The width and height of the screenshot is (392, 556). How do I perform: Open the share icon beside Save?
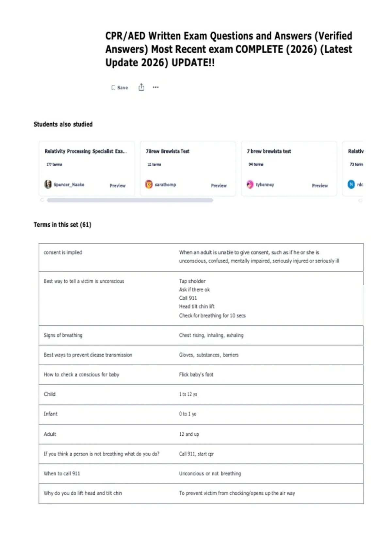[x=141, y=87]
